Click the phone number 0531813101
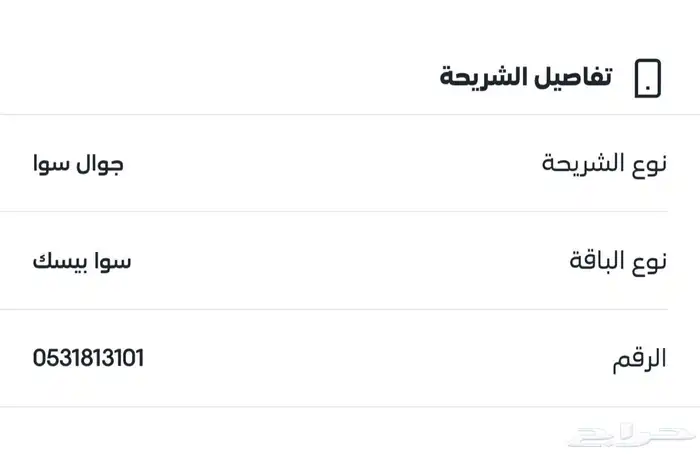This screenshot has width=700, height=454. tap(88, 357)
